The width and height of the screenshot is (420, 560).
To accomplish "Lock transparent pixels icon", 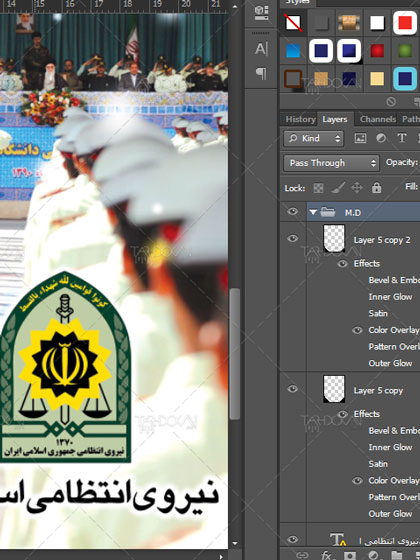I will (x=318, y=188).
